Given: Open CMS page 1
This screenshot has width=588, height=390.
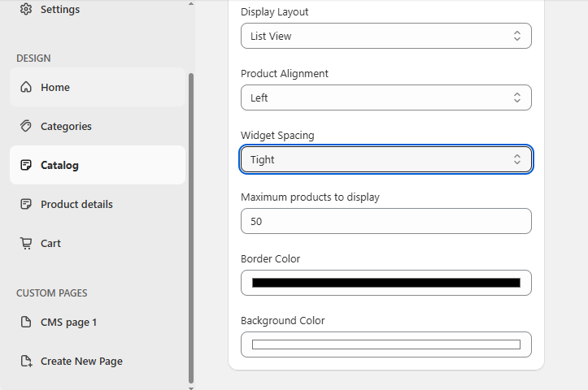Looking at the screenshot, I should pyautogui.click(x=98, y=322).
